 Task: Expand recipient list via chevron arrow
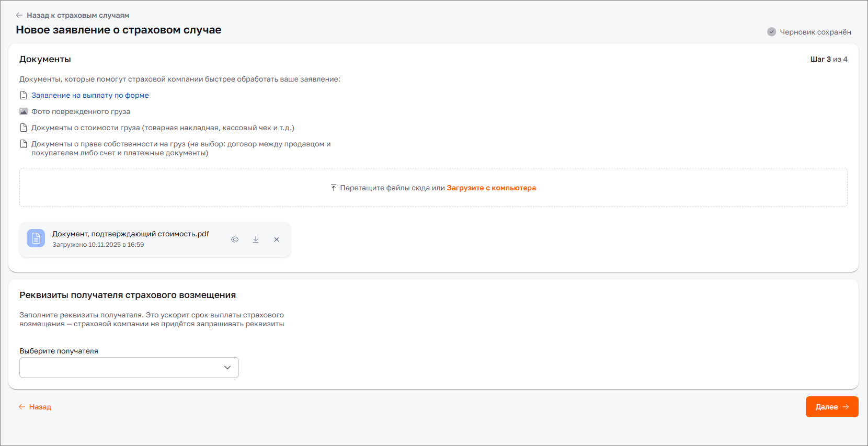click(x=227, y=368)
